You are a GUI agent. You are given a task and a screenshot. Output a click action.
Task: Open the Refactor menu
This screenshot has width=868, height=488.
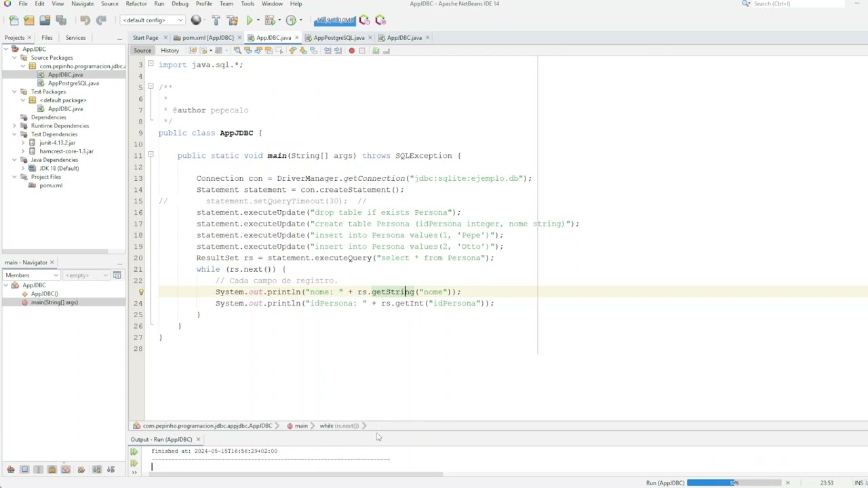[136, 3]
